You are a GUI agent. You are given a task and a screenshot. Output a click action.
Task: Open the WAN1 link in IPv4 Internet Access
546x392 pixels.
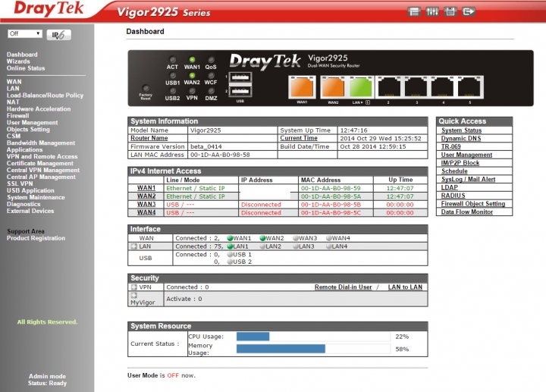pos(146,188)
